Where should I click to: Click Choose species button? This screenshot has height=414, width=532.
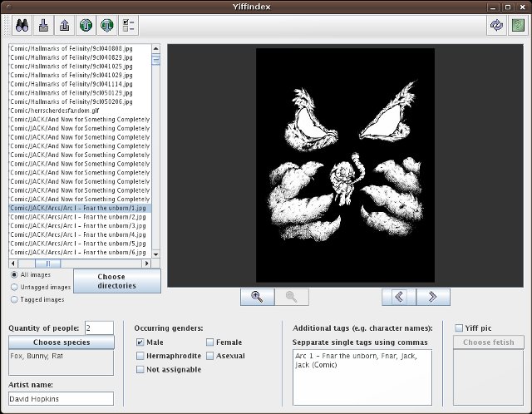pos(62,342)
